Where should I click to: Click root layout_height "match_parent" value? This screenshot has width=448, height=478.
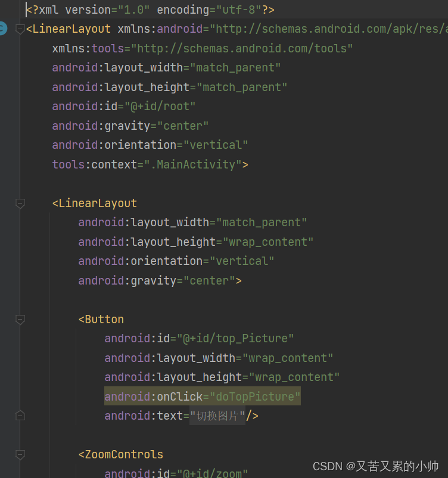(x=242, y=87)
